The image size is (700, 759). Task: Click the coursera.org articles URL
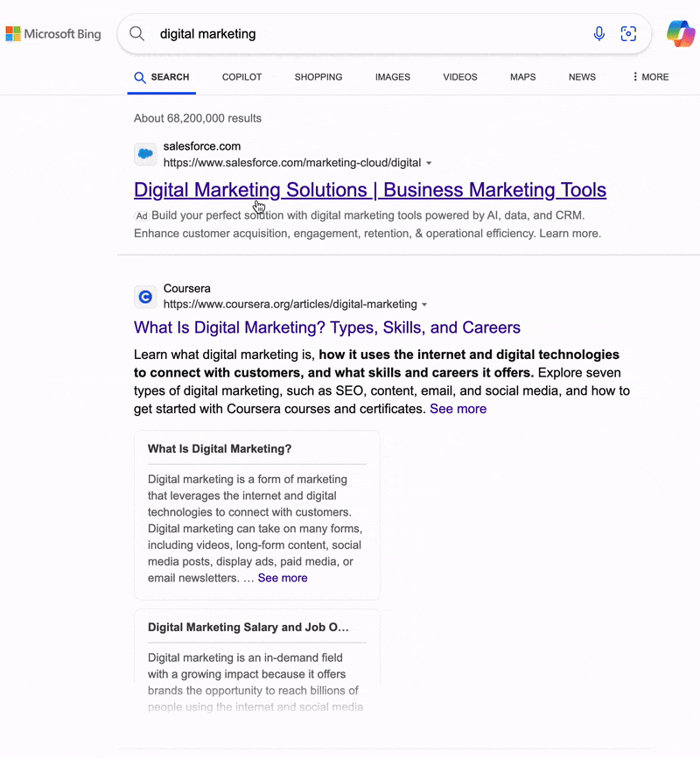(290, 304)
